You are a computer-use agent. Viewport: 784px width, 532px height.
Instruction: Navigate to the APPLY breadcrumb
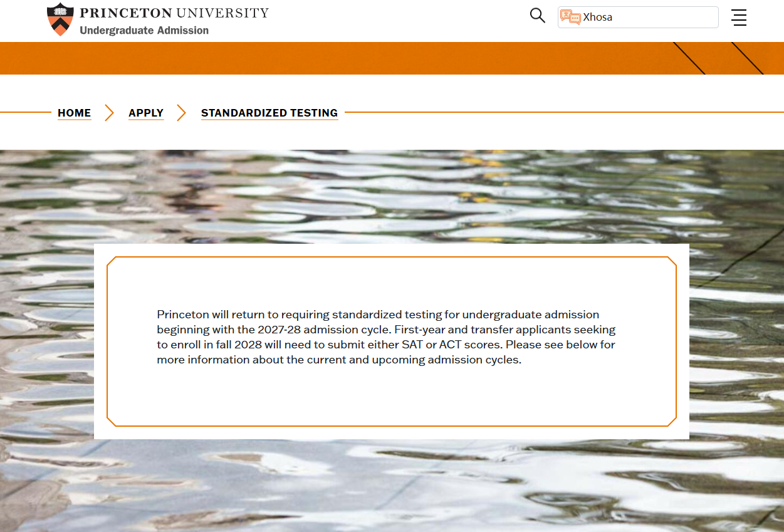[146, 113]
